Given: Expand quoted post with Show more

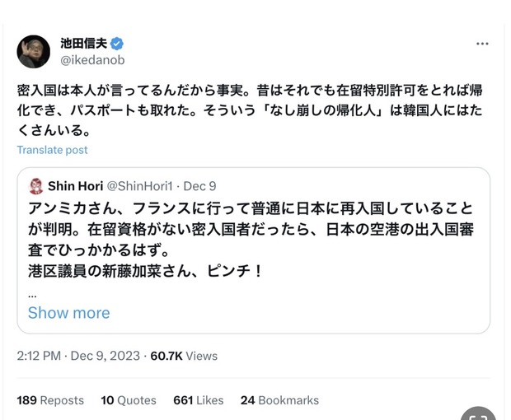Looking at the screenshot, I should point(68,313).
